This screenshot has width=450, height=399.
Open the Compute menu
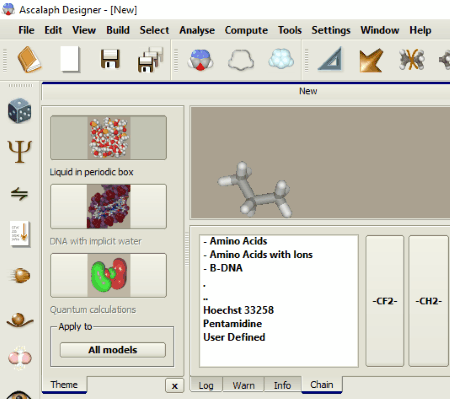[x=246, y=30]
